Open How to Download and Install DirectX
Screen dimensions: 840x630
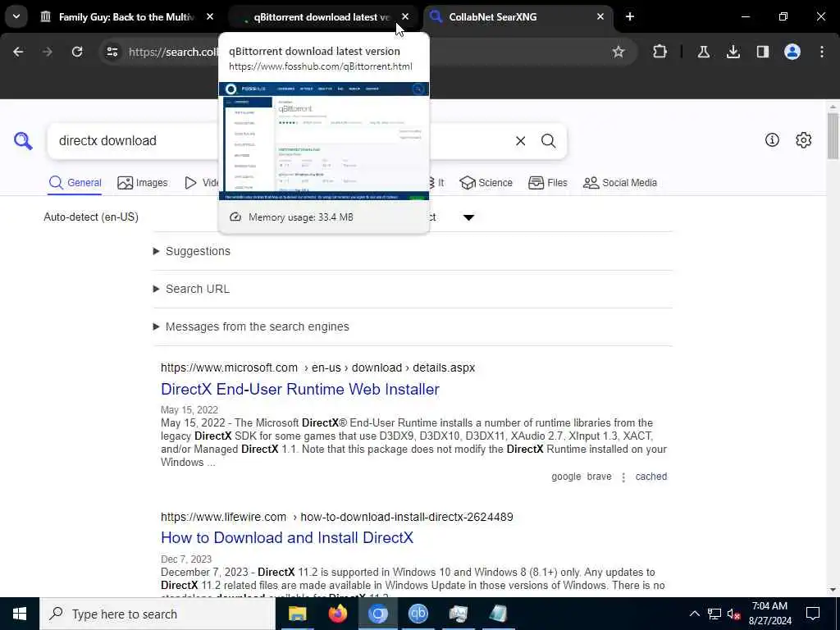click(287, 538)
